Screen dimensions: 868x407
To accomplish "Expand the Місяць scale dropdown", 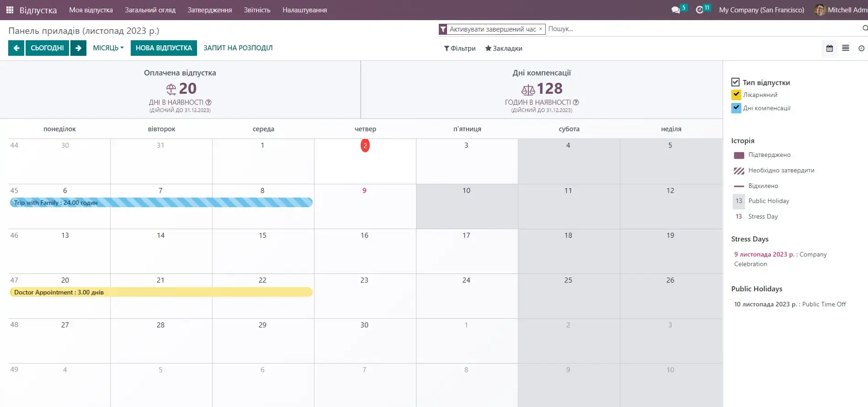I will click(x=108, y=48).
